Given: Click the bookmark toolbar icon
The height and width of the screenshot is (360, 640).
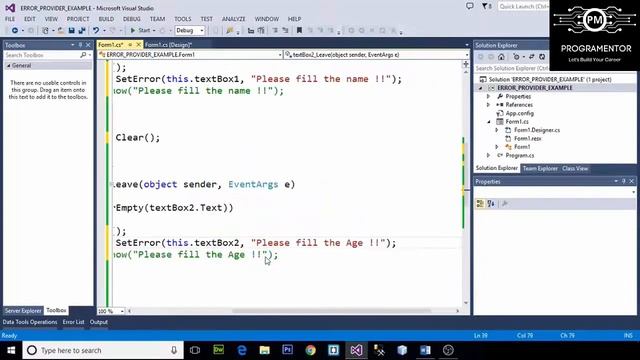Looking at the screenshot, I should [299, 31].
